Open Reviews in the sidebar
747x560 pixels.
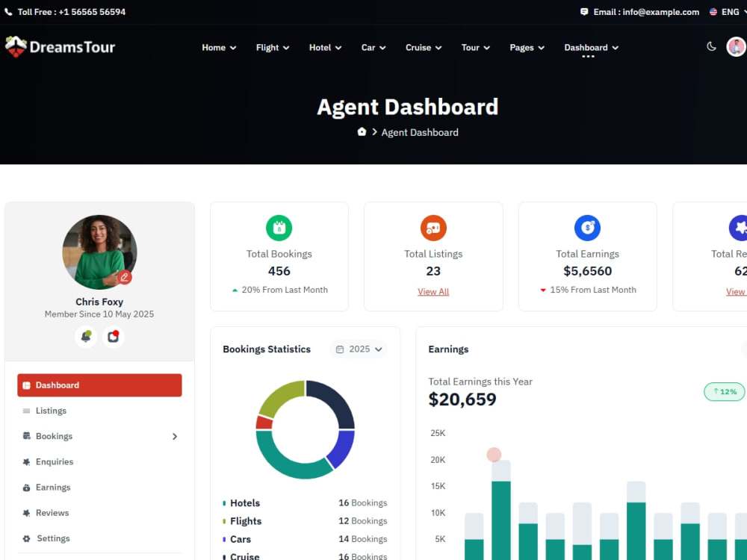[99, 513]
